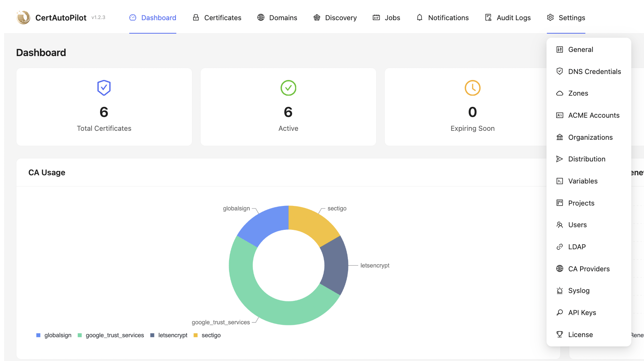Click the Settings gear icon
644x361 pixels.
(550, 18)
